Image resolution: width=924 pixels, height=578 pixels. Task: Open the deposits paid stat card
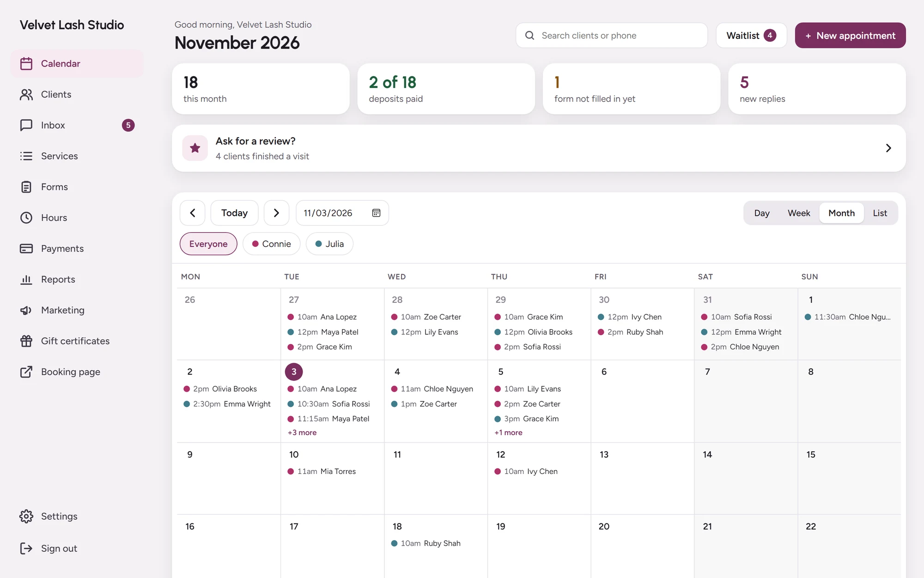tap(446, 89)
